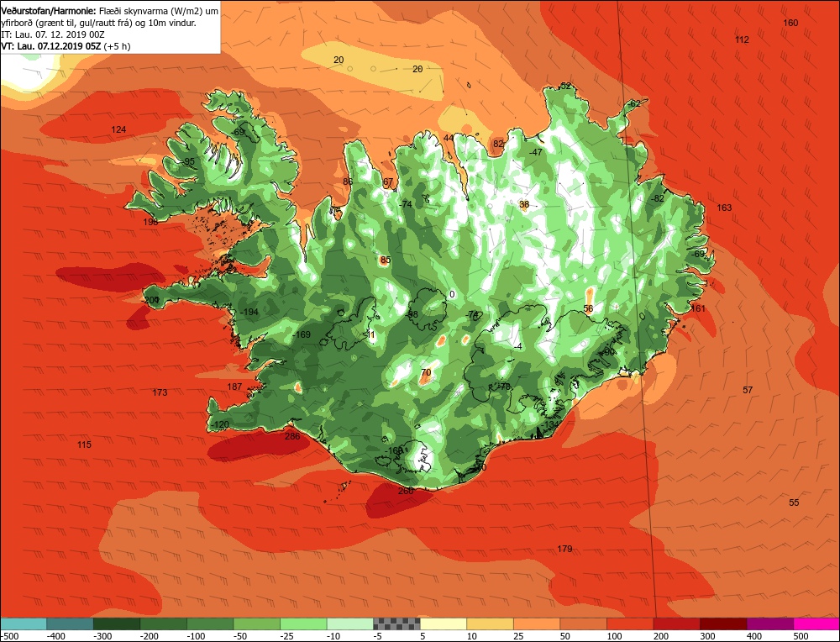Click the map value 70
This screenshot has width=840, height=642.
pyautogui.click(x=426, y=372)
